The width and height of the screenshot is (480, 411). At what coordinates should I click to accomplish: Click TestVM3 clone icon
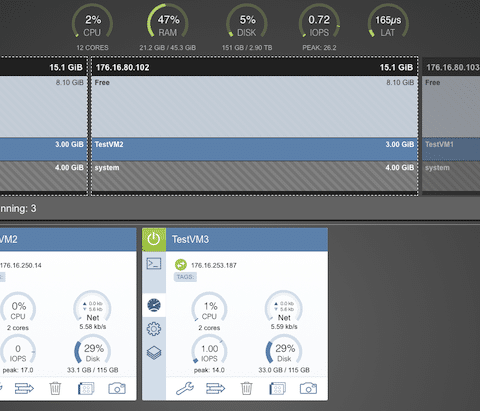(x=277, y=388)
